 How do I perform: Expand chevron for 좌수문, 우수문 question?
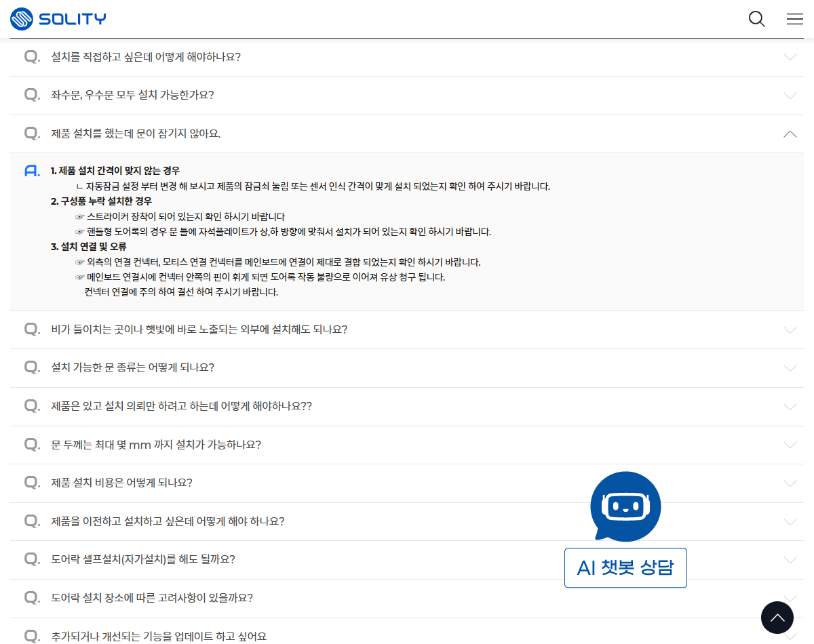(790, 96)
